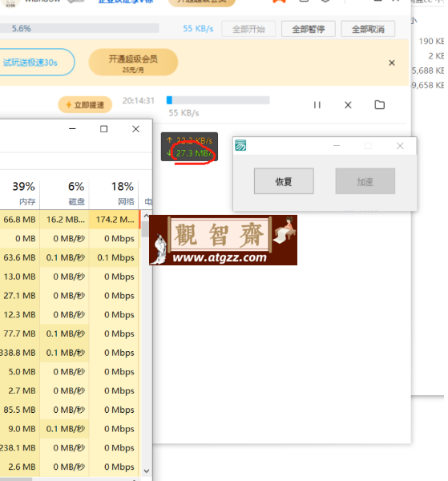Click the 立即提速 lightning button
Image resolution: width=448 pixels, height=481 pixels.
tap(85, 105)
